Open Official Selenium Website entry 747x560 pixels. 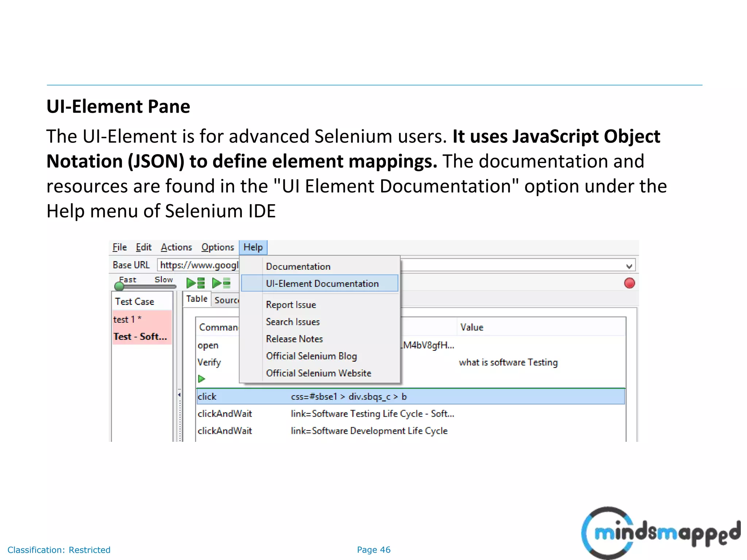pos(318,373)
